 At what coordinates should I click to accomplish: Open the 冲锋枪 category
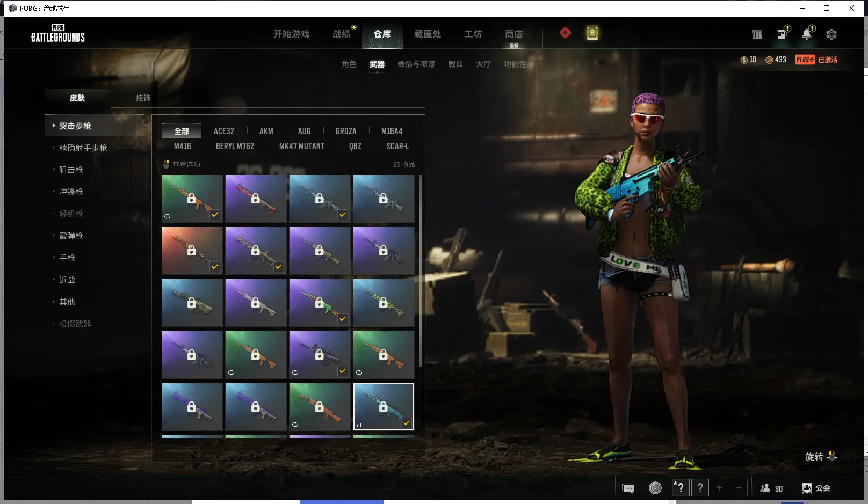[71, 192]
